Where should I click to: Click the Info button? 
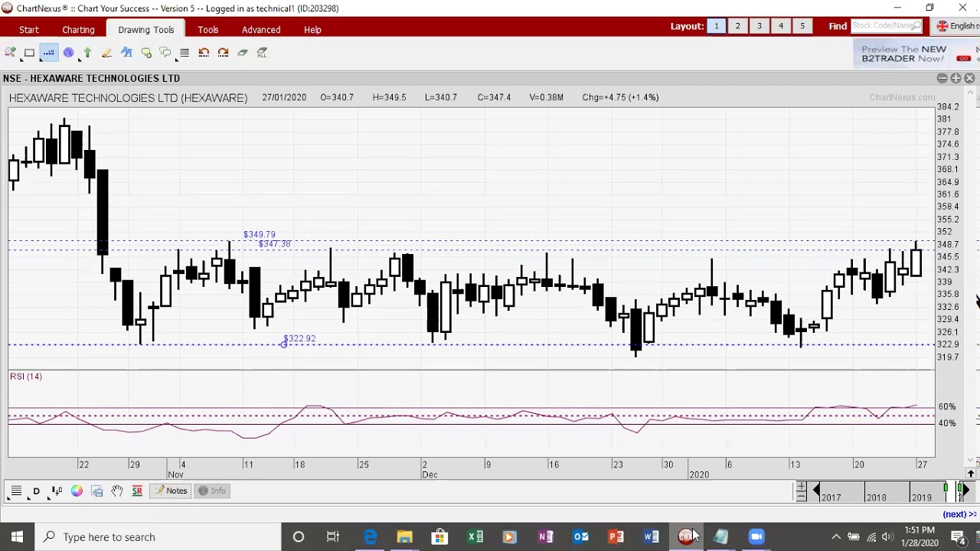click(212, 491)
